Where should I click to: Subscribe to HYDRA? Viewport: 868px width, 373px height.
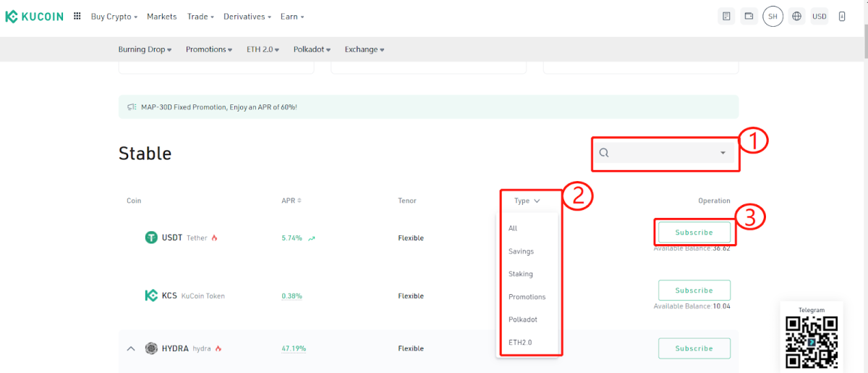point(694,348)
